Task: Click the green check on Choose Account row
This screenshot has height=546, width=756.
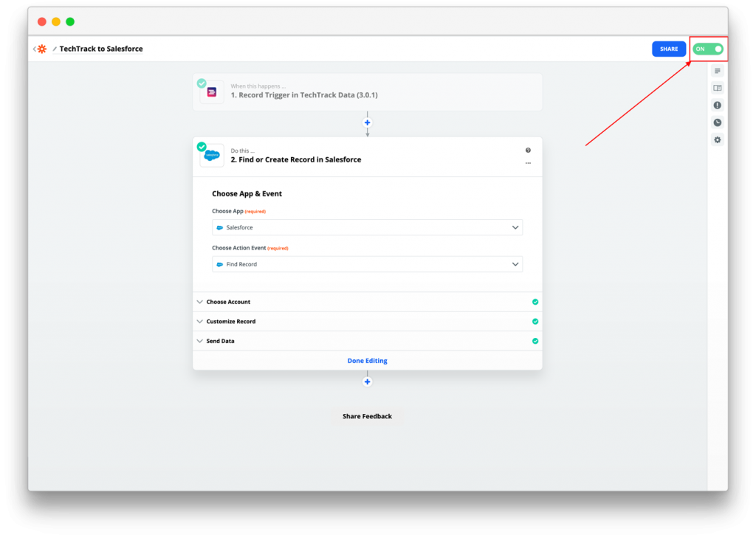Action: click(535, 302)
